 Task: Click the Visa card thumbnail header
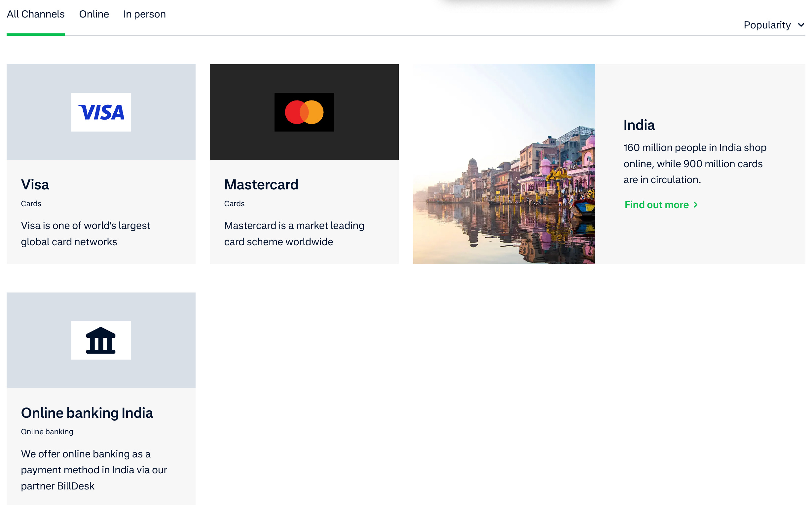pos(101,112)
